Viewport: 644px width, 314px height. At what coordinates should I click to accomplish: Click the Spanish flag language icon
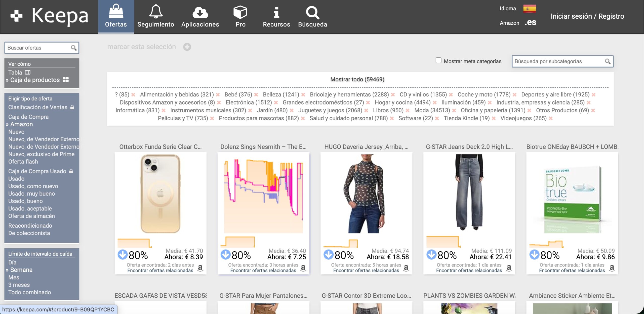(x=530, y=9)
